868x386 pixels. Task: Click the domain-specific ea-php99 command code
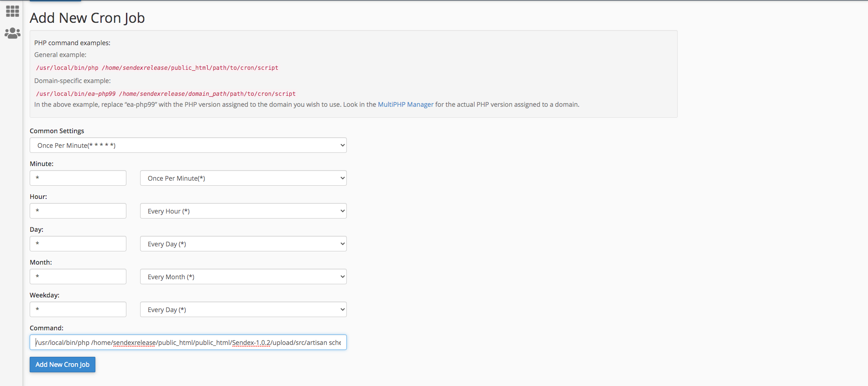tap(166, 94)
